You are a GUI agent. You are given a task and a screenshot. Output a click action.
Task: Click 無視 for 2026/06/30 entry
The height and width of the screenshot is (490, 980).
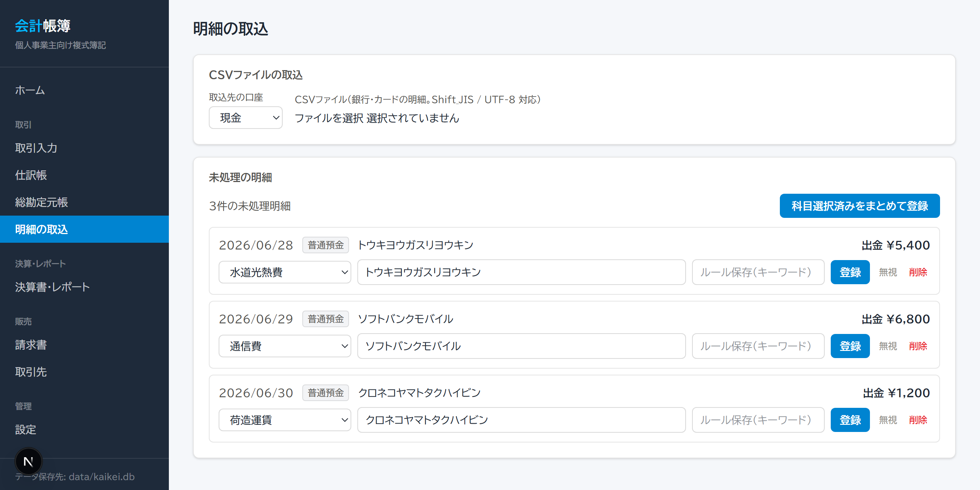click(x=888, y=420)
